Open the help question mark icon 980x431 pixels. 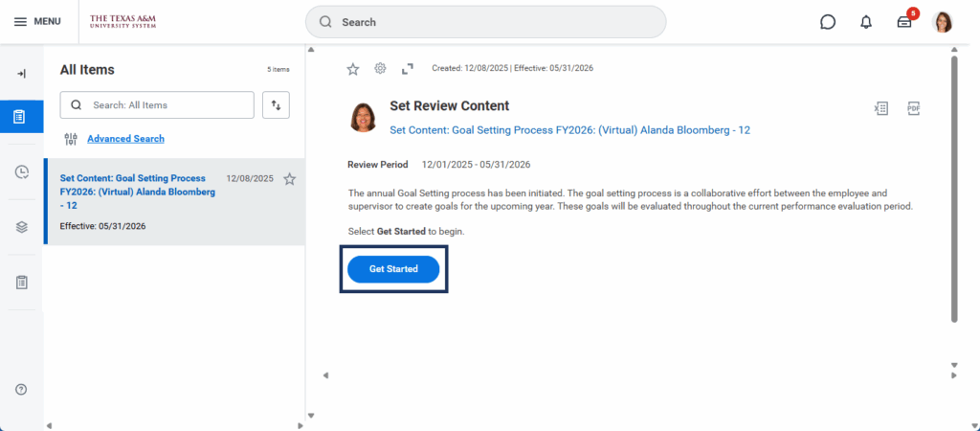point(21,389)
